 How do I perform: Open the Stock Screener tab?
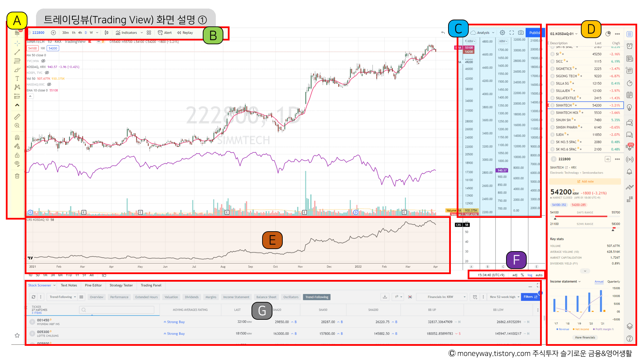pos(39,285)
